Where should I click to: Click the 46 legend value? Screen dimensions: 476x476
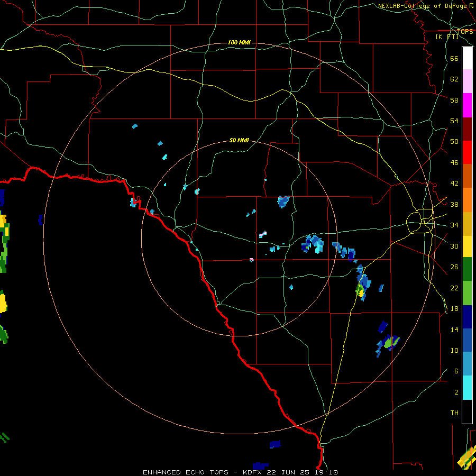[454, 163]
